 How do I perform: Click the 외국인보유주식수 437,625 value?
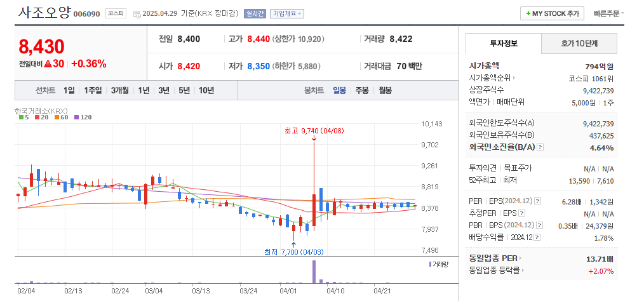(x=601, y=135)
